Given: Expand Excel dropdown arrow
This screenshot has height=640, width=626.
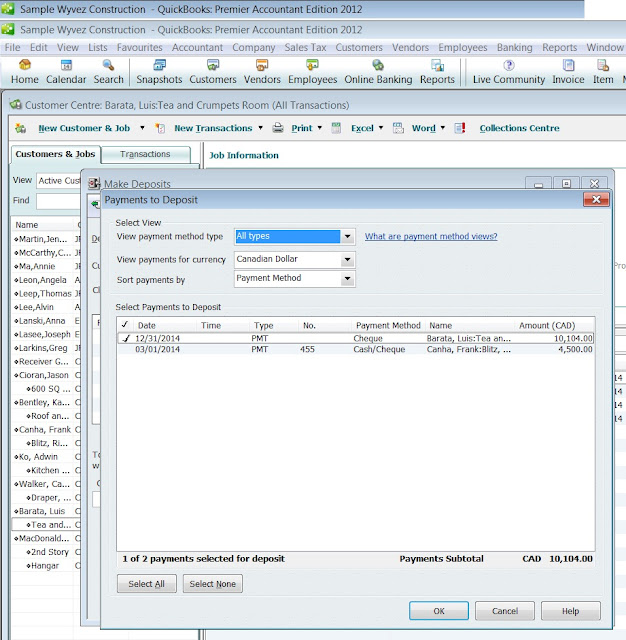Looking at the screenshot, I should (381, 128).
